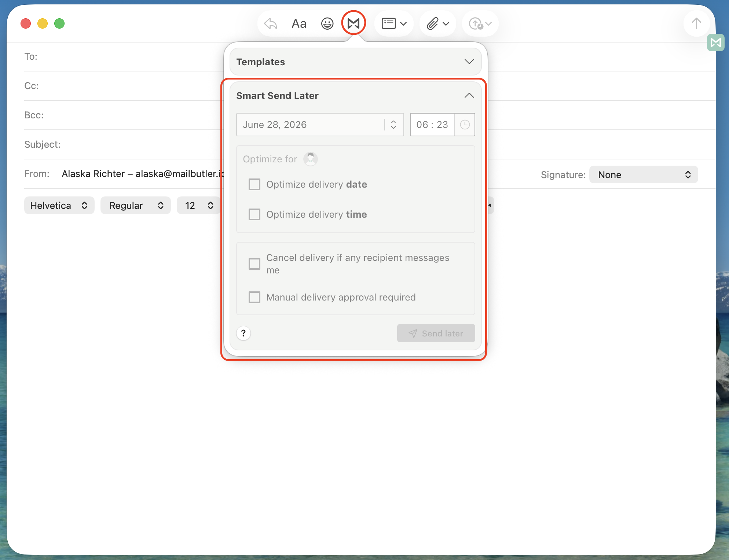729x560 pixels.
Task: Expand the Templates section
Action: [355, 62]
